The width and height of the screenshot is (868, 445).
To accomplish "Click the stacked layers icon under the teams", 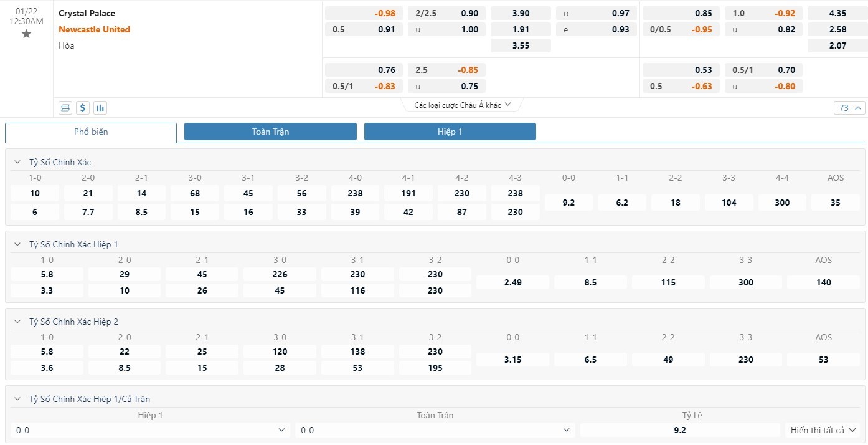I will 65,108.
